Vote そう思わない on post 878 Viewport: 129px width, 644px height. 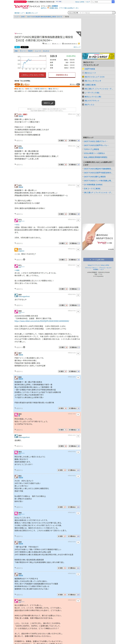click(74, 140)
